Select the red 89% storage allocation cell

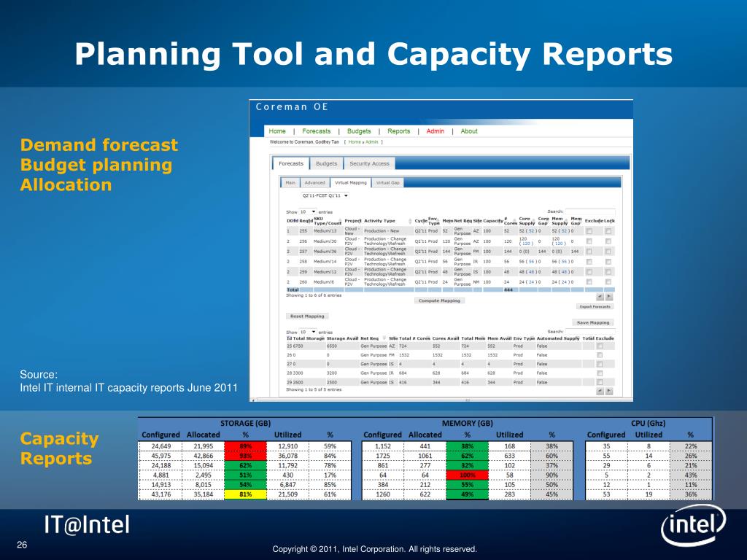pyautogui.click(x=245, y=446)
